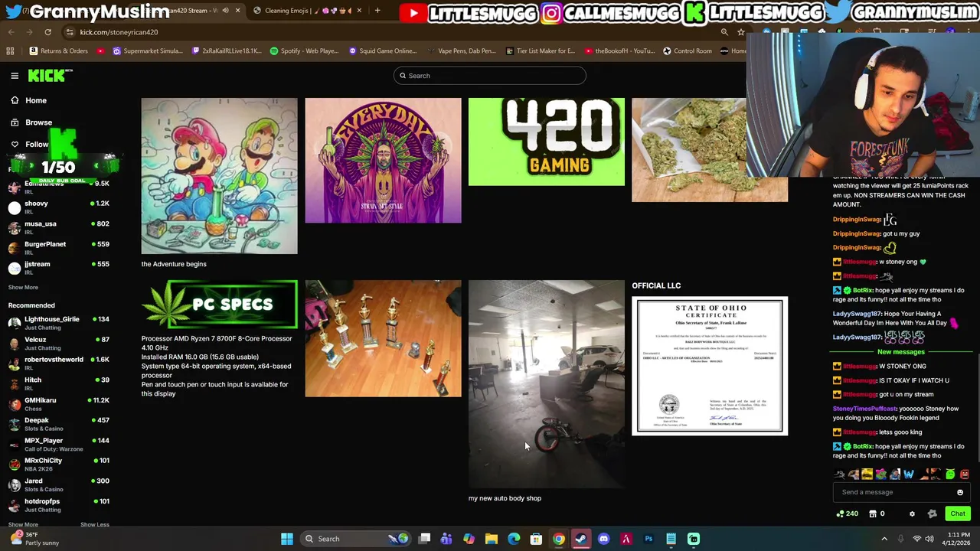Image resolution: width=980 pixels, height=551 pixels.
Task: Open Discord from the taskbar
Action: [603, 539]
